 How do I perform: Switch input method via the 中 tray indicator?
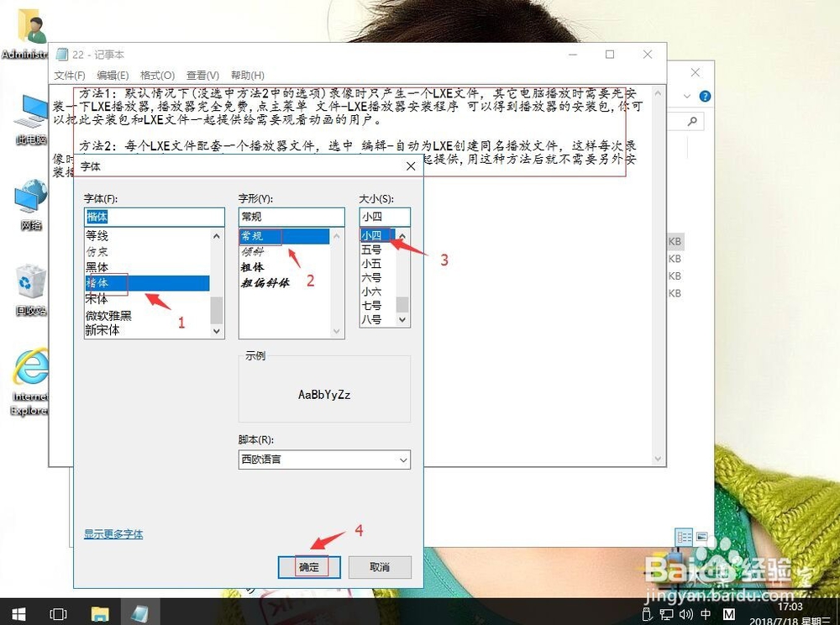pyautogui.click(x=706, y=614)
